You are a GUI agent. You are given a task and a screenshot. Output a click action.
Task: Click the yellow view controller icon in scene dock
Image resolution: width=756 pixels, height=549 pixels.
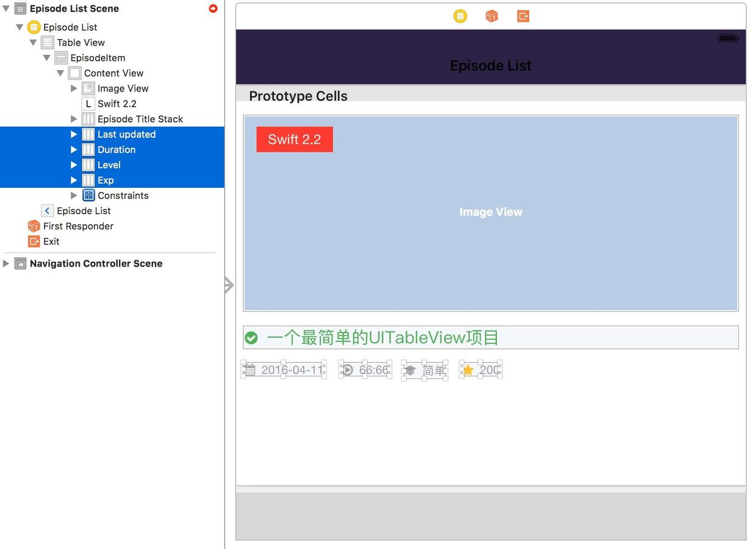460,16
